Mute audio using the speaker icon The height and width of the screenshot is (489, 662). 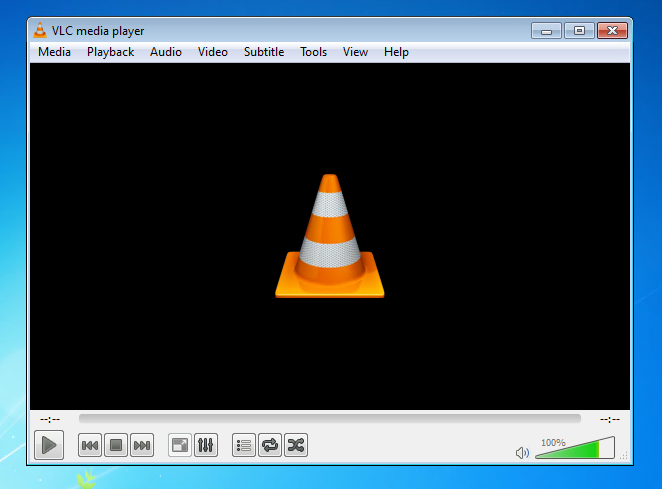pos(522,453)
